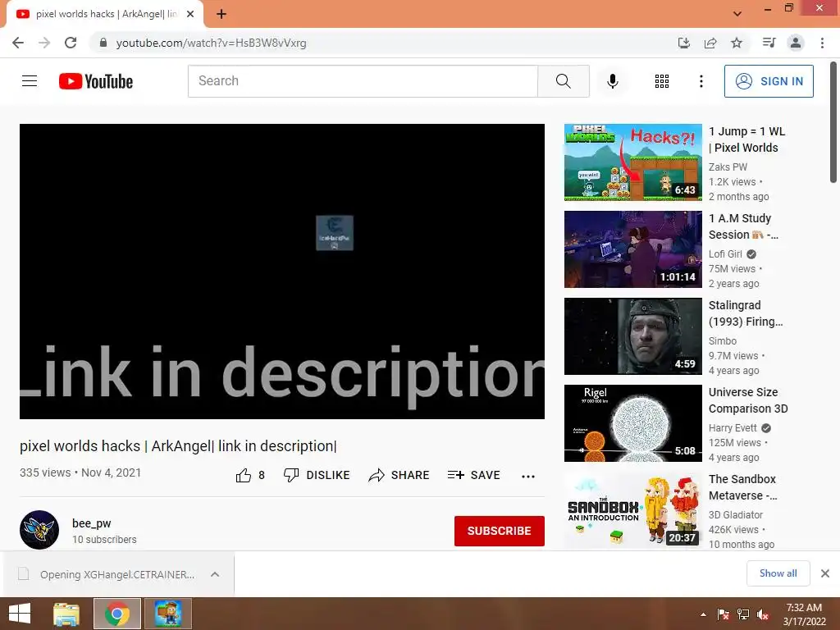Open the Action Center flag icon

(724, 614)
